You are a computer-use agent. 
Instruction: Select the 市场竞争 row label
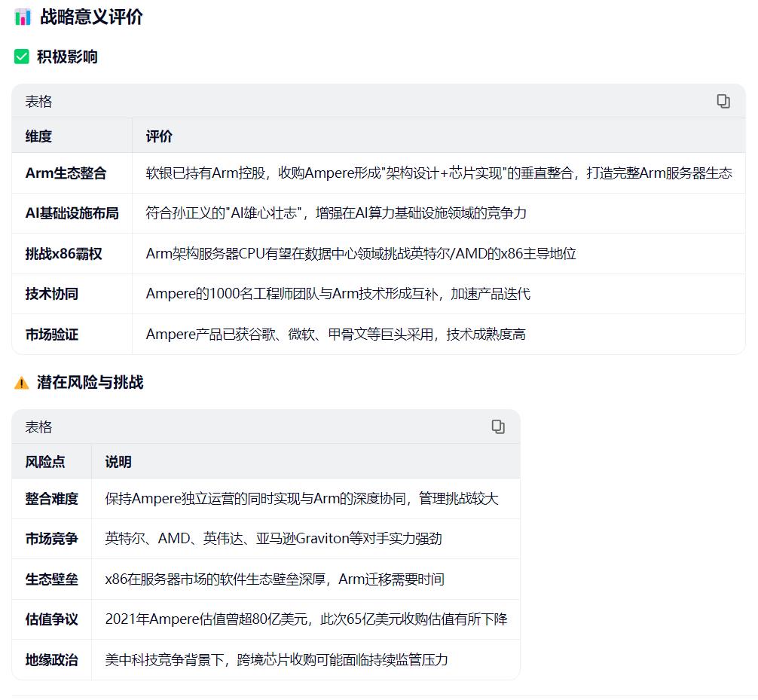pyautogui.click(x=52, y=539)
